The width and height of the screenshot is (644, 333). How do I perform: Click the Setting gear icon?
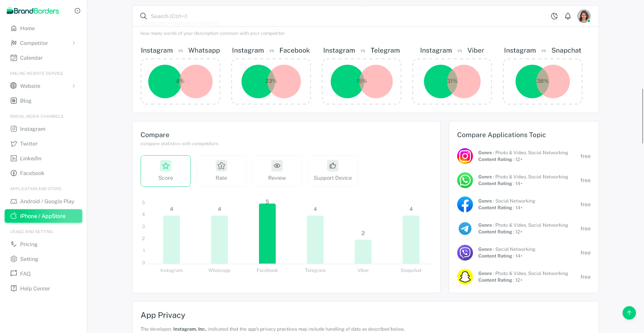click(x=14, y=259)
